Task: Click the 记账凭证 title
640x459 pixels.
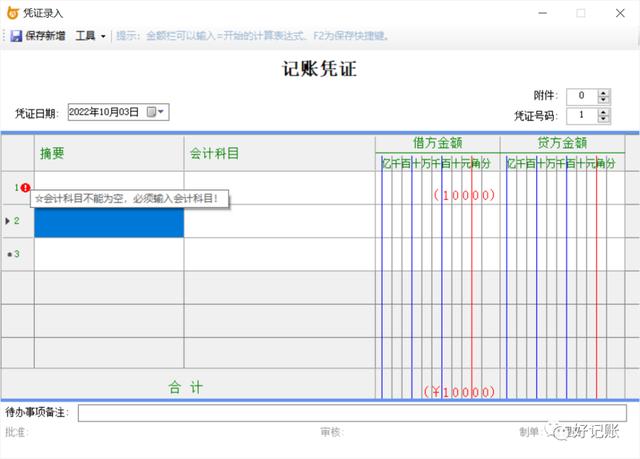Action: coord(320,69)
